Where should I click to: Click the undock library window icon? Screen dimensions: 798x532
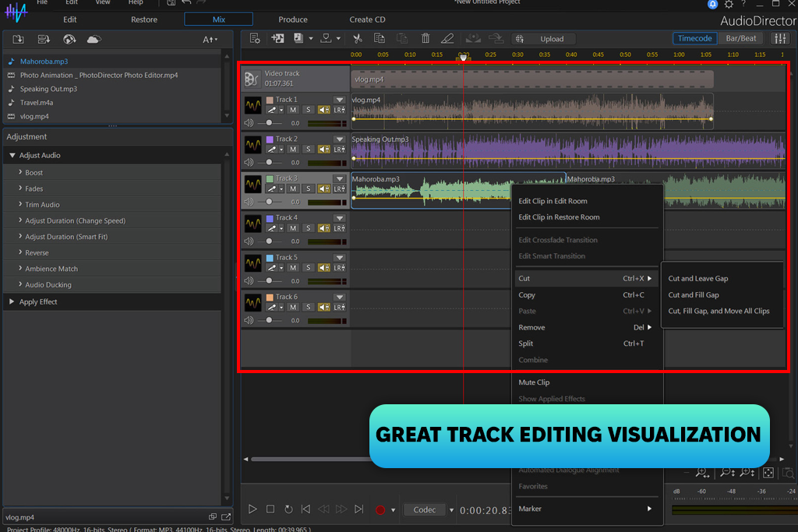click(x=226, y=516)
